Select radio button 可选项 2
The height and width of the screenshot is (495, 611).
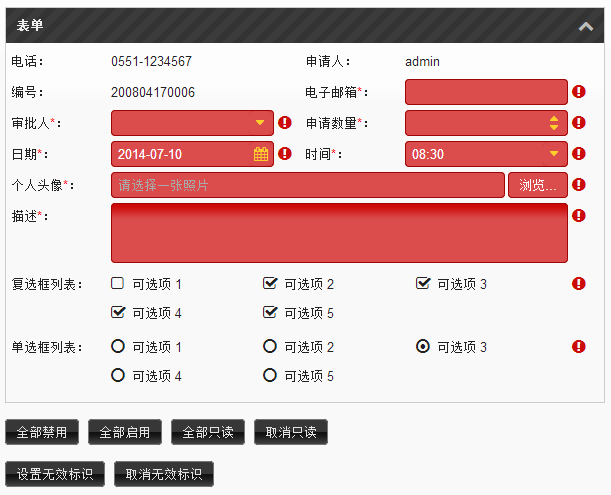[270, 346]
